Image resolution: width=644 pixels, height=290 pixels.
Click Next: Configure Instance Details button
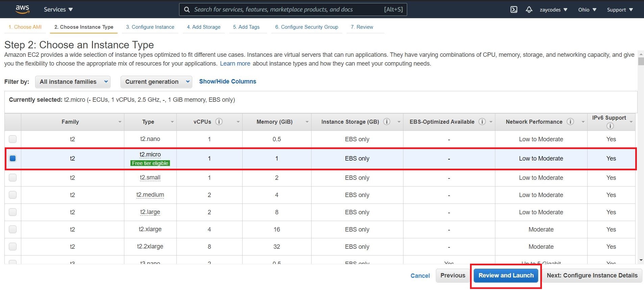(x=592, y=275)
